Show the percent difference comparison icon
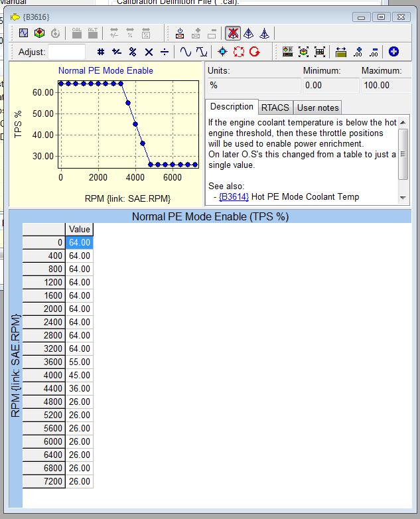Viewport: 420px width, 519px height. [x=130, y=33]
